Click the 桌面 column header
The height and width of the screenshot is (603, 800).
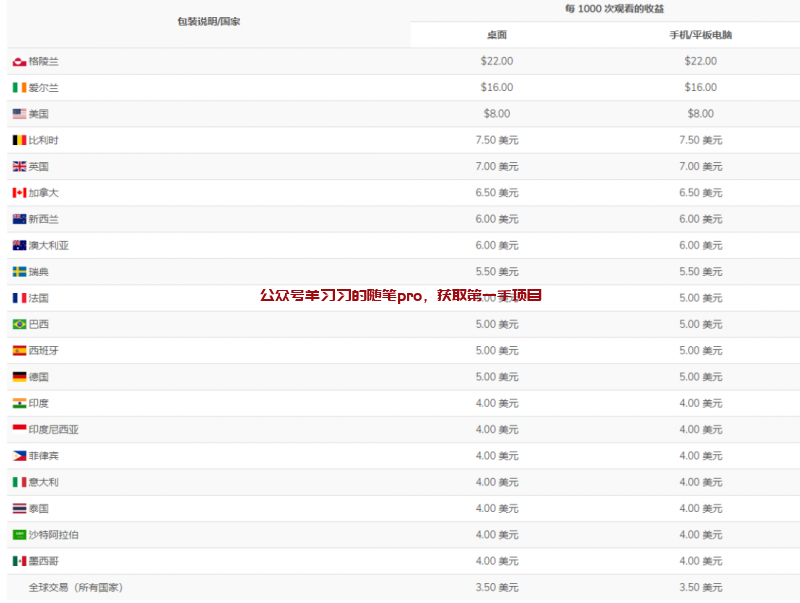tap(496, 35)
